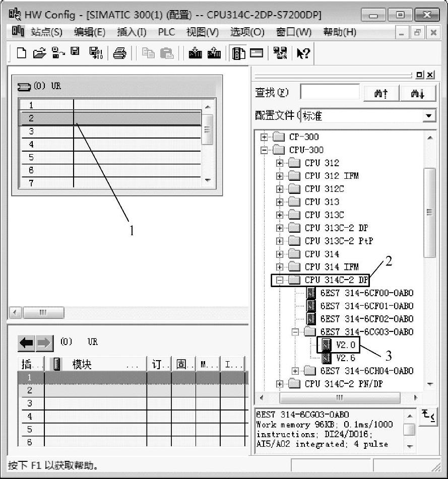This screenshot has height=479, width=448.
Task: Click the 插.. slot column header
Action: [x=31, y=364]
